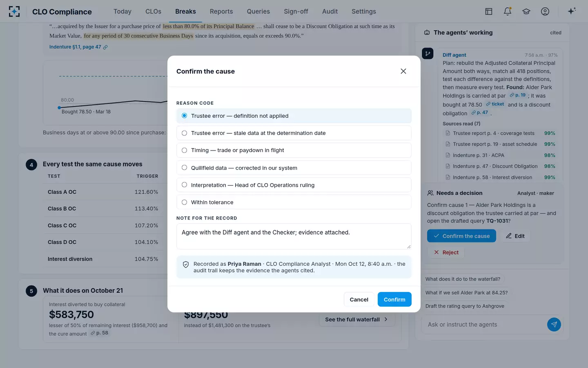Screen dimensions: 588x368
Task: Click the Diff agent branch icon
Action: pos(428,54)
